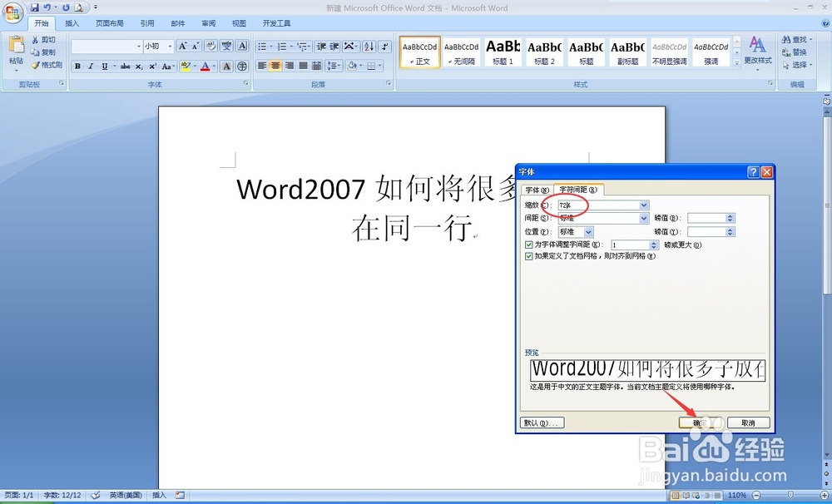Screen dimensions: 832x504
Task: Click the 更改样式 (Change Styles) button
Action: (758, 52)
